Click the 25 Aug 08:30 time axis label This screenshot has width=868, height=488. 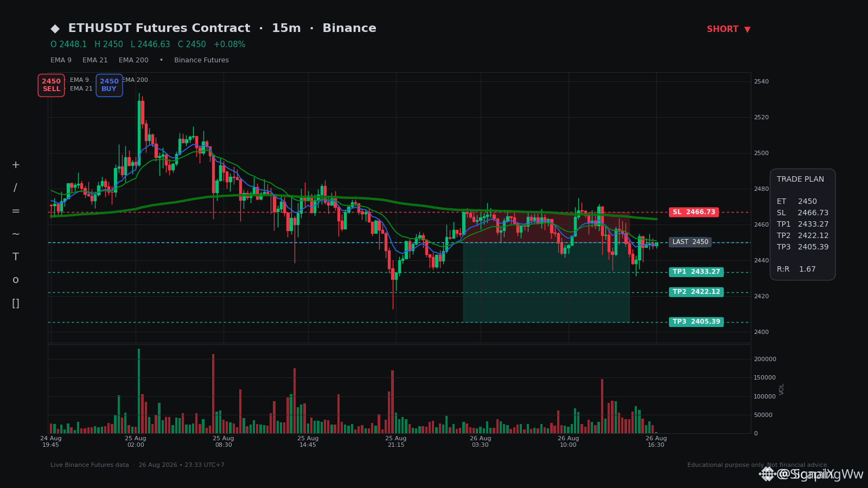(x=224, y=441)
